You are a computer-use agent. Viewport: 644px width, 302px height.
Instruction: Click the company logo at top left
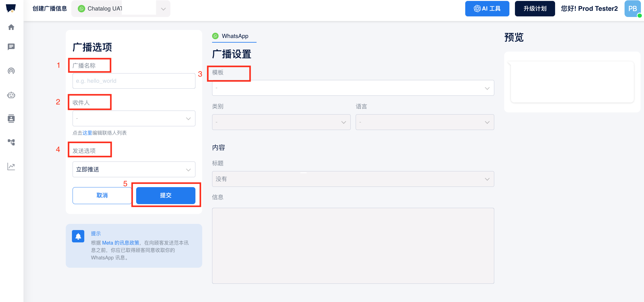11,8
